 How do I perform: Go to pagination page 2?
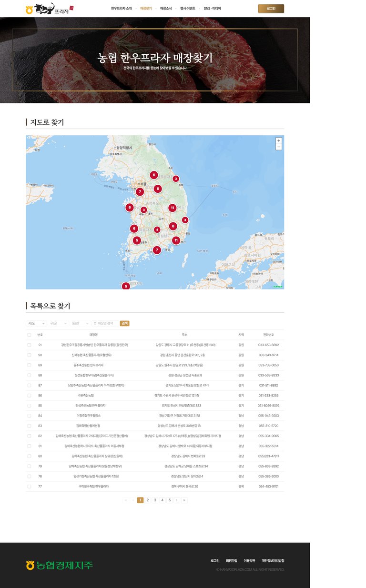pos(148,500)
